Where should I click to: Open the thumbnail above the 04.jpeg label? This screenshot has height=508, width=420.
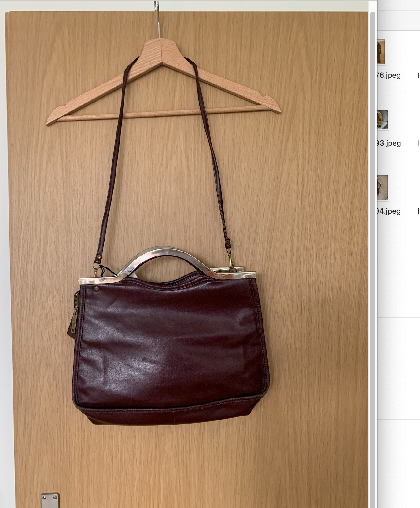coord(382,188)
